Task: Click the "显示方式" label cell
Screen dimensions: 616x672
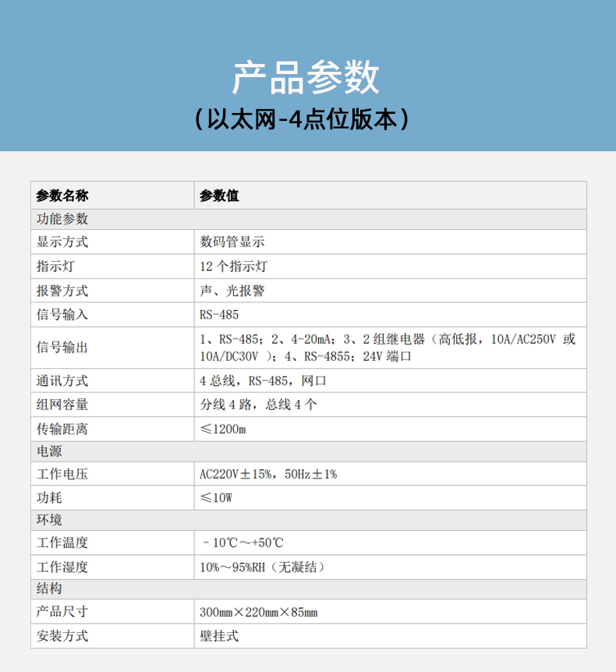Action: 62,242
